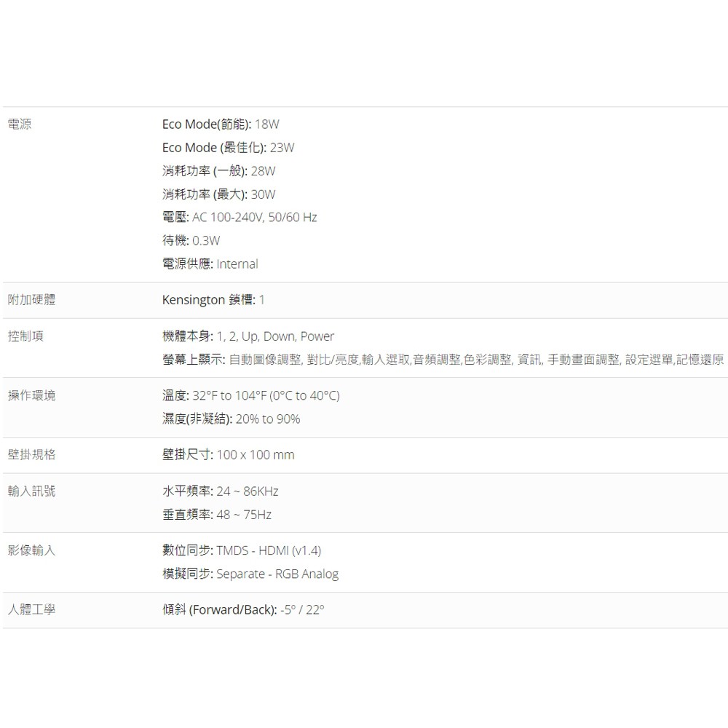Click the 數位同步 TMDS - HDMI line
Viewport: 728px width, 728px height.
point(241,550)
